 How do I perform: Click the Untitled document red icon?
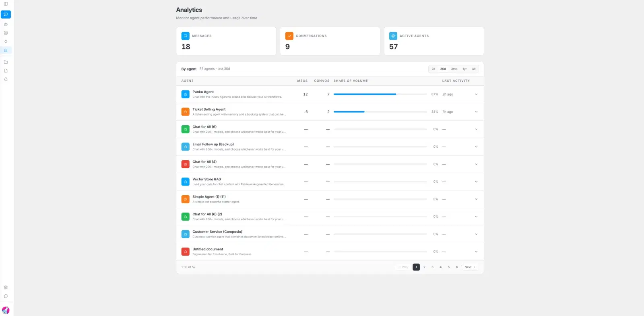186,252
